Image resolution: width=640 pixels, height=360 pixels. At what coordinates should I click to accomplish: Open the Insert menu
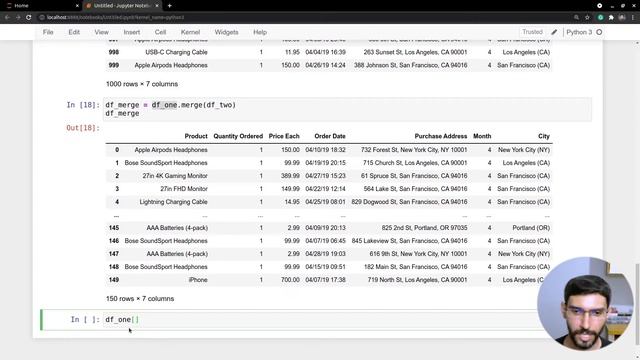pos(131,32)
